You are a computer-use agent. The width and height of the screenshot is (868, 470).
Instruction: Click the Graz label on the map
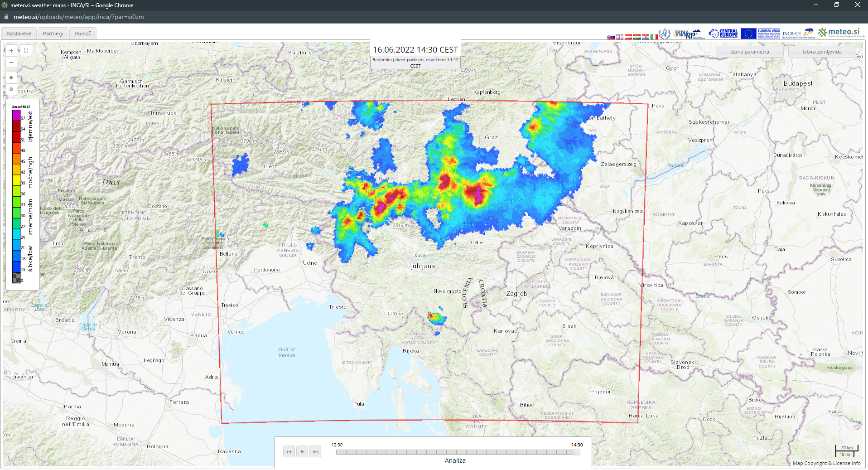point(491,137)
